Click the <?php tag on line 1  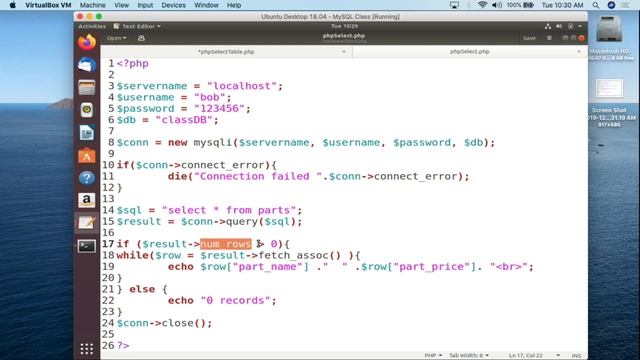pos(133,64)
